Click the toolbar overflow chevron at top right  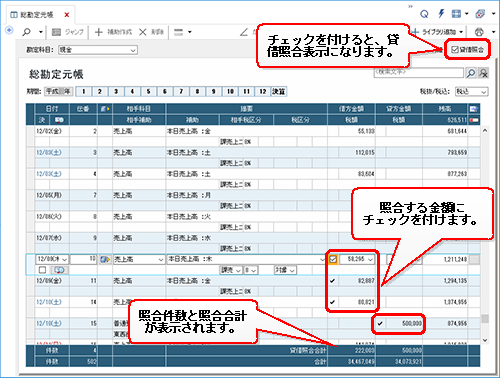(x=410, y=6)
